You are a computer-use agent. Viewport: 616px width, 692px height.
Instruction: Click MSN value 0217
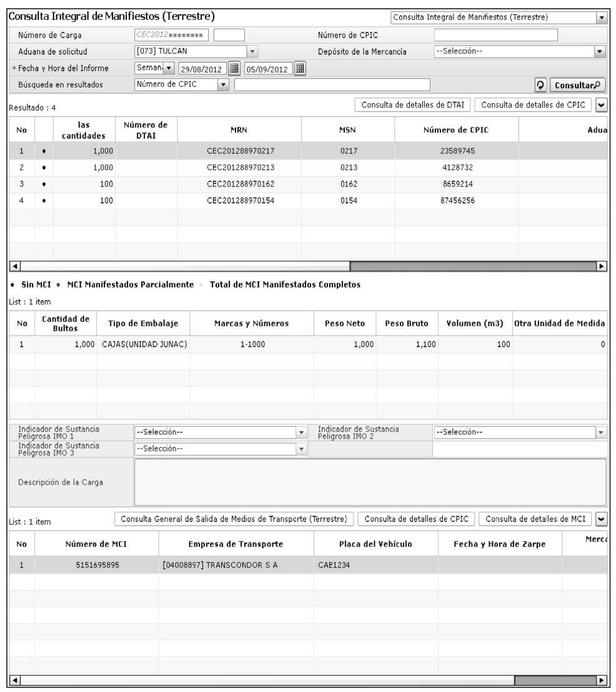point(349,151)
